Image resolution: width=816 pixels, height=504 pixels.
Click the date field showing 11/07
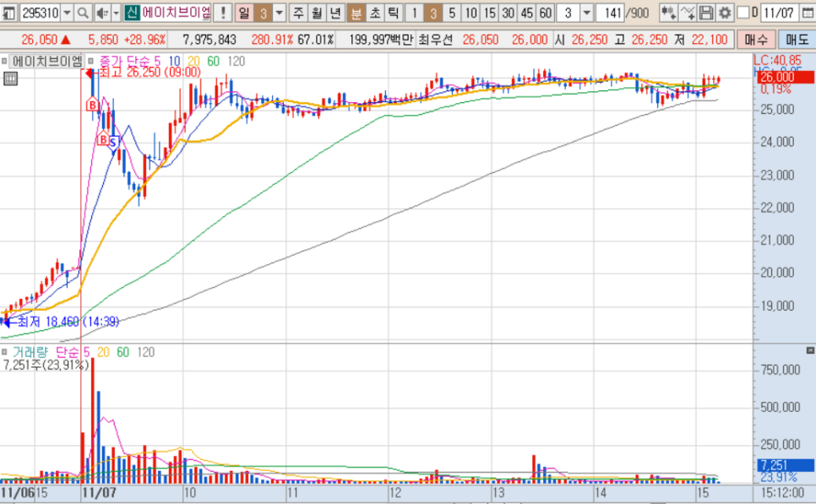(779, 13)
